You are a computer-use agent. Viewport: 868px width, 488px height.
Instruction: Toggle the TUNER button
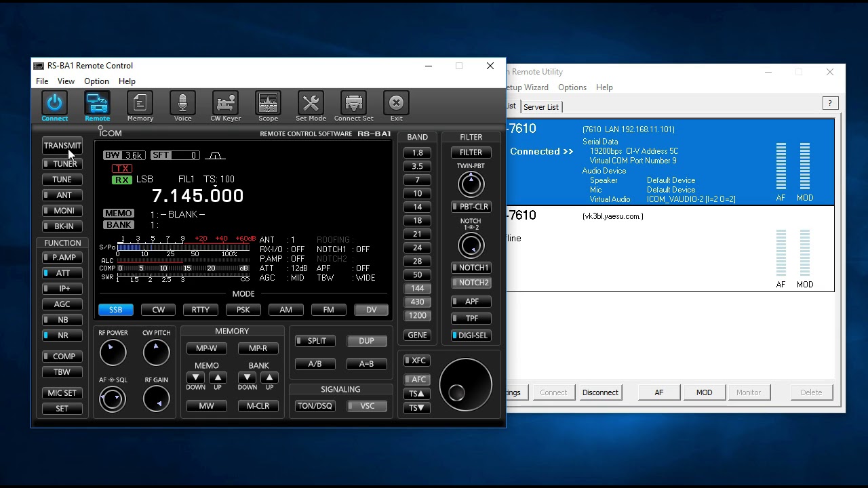62,164
